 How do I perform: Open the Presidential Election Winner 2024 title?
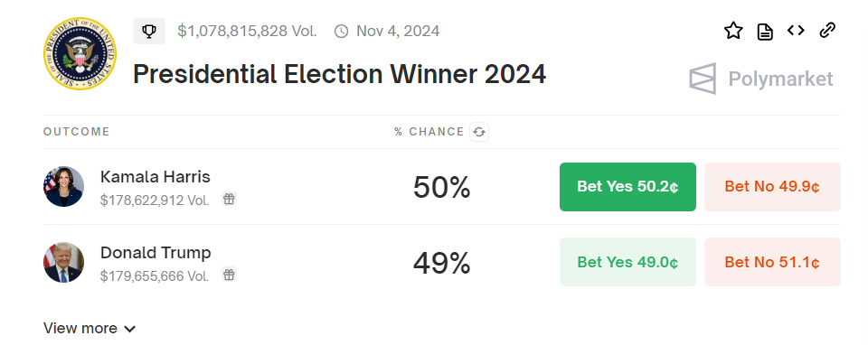pyautogui.click(x=339, y=74)
